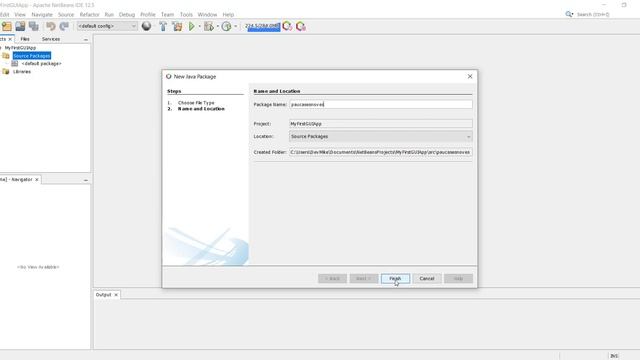
Task: Click the default package icon in tree
Action: tap(15, 64)
